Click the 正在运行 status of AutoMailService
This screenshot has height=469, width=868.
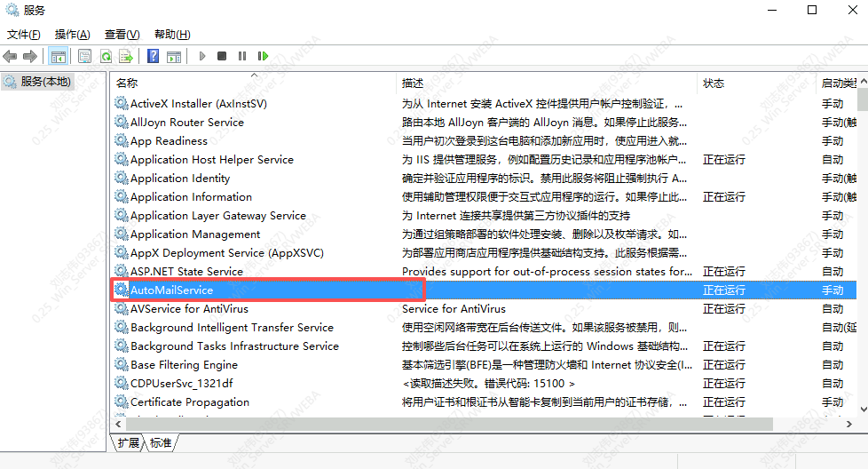[724, 290]
